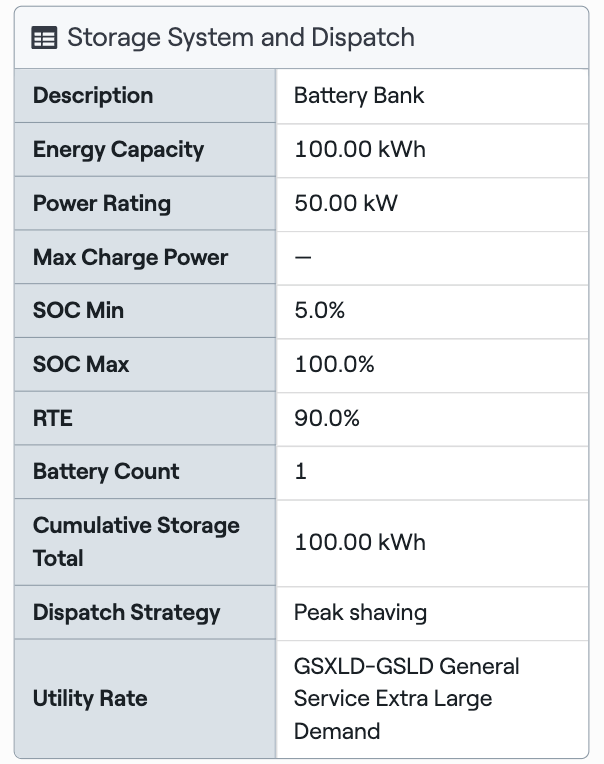Viewport: 604px width, 764px height.
Task: Click the RTE row label
Action: 53,419
